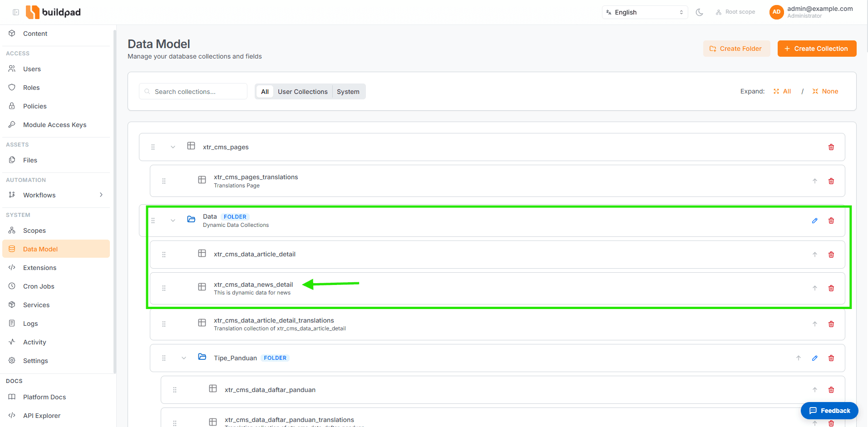Click the Cron Jobs clock icon

point(12,286)
